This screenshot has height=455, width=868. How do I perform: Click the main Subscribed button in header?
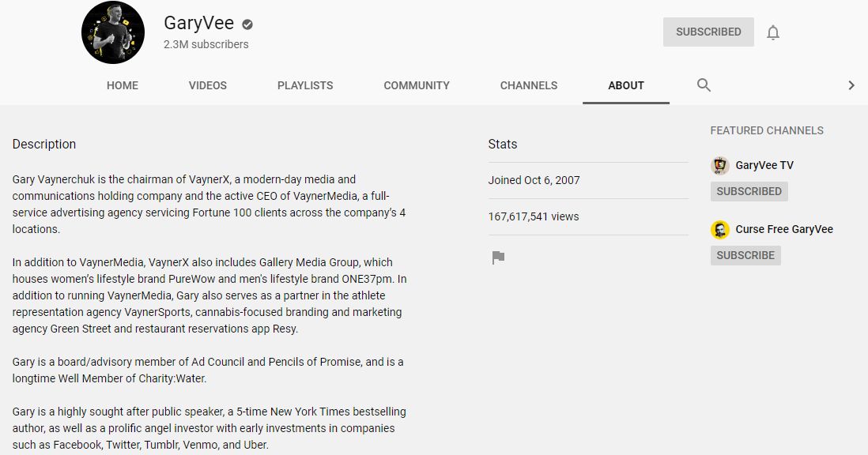[x=708, y=32]
